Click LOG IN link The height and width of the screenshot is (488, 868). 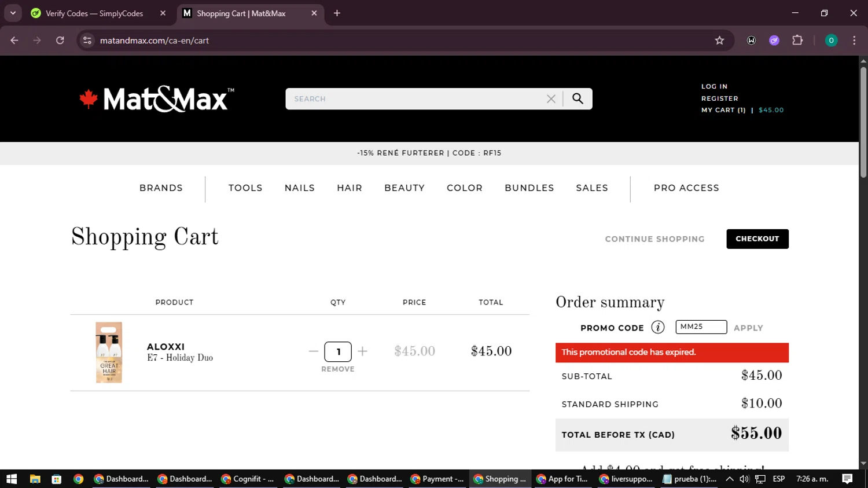(715, 86)
